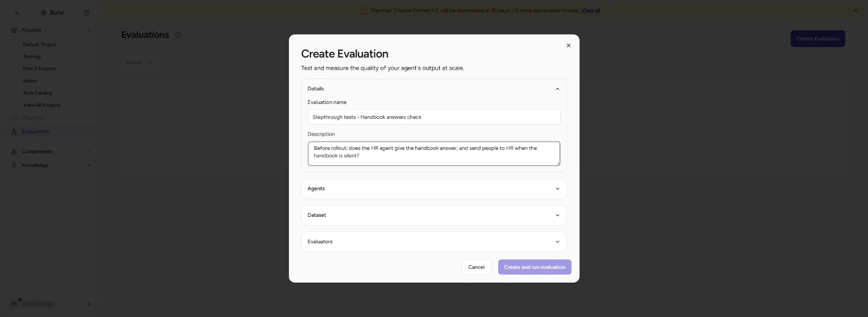The image size is (868, 317).
Task: Open the Training project
Action: coord(32,56)
